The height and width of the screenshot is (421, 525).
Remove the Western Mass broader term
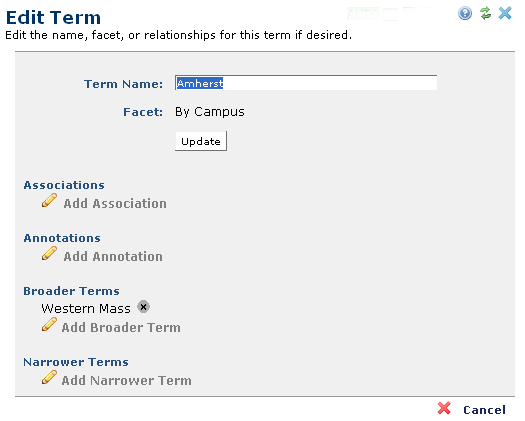pos(143,306)
